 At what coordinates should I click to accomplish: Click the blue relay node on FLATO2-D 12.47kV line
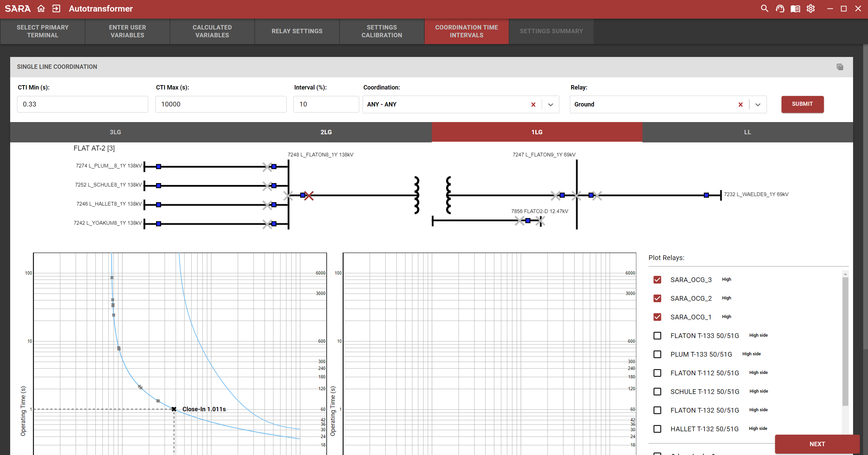coord(528,221)
